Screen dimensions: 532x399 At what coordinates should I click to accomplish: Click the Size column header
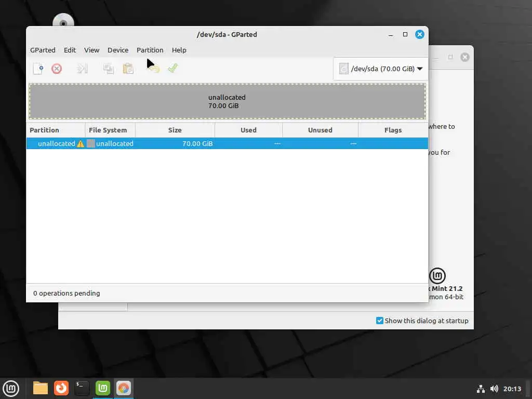point(175,130)
